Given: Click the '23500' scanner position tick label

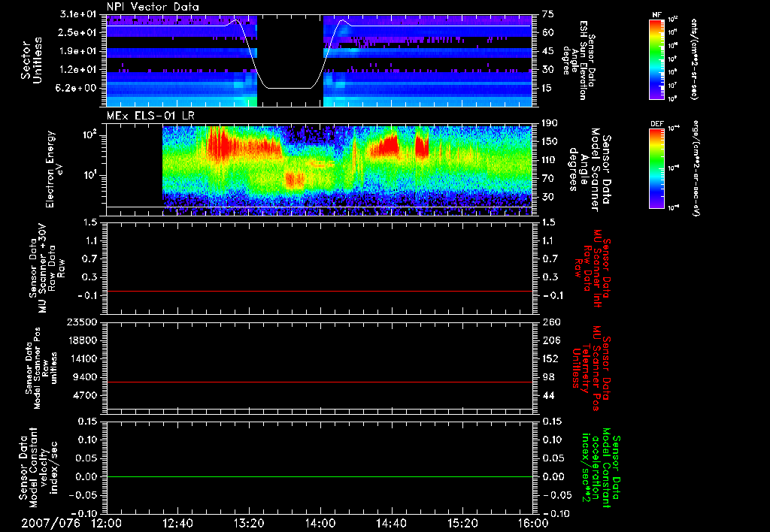Looking at the screenshot, I should (x=83, y=322).
